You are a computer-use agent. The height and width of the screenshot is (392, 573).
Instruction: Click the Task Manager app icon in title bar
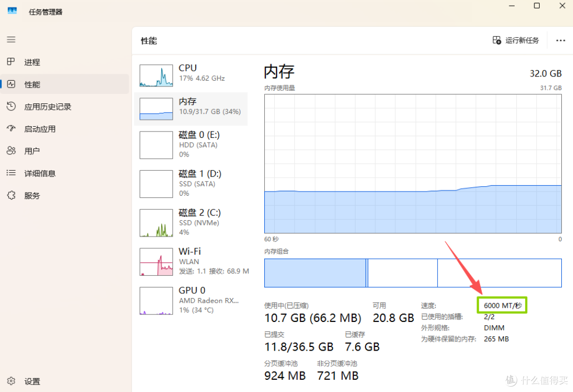click(12, 11)
